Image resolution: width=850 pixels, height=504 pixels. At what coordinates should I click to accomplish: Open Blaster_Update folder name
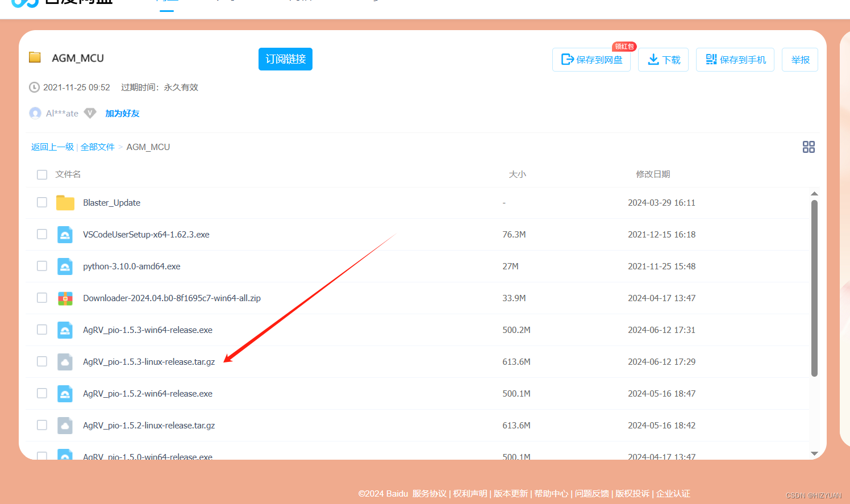tap(111, 203)
